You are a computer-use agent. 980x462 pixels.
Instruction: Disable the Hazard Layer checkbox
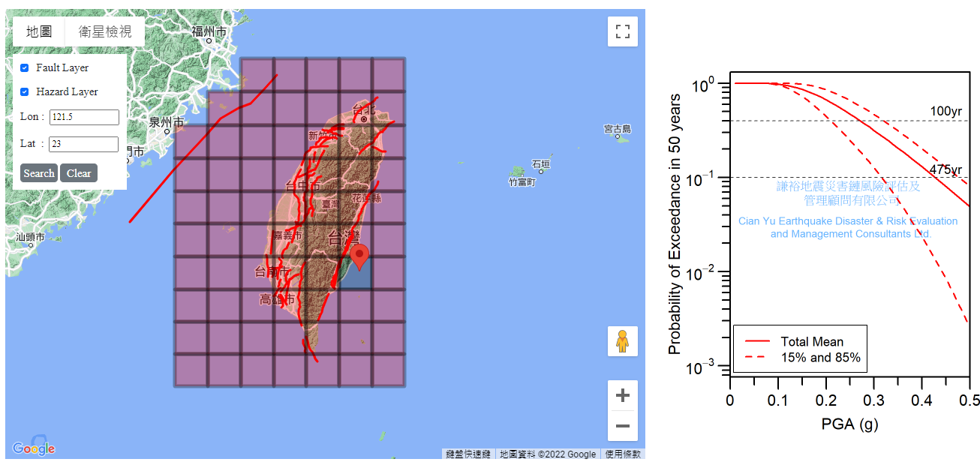coord(25,92)
